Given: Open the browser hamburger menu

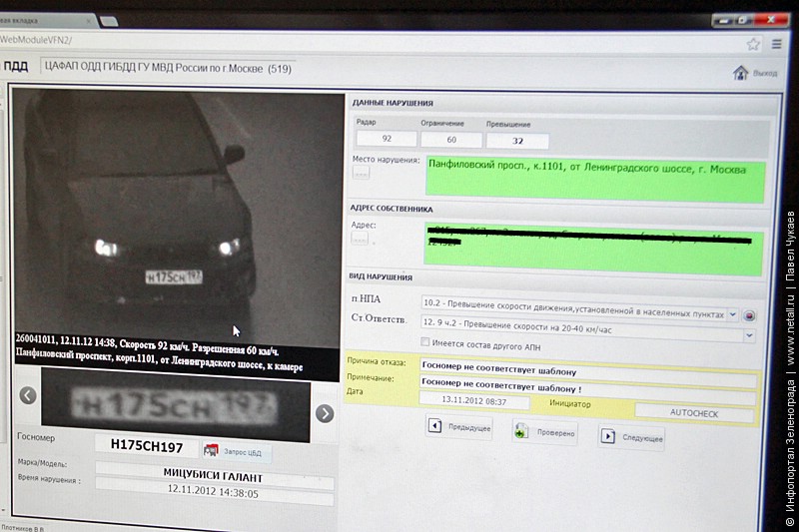Looking at the screenshot, I should tap(777, 44).
